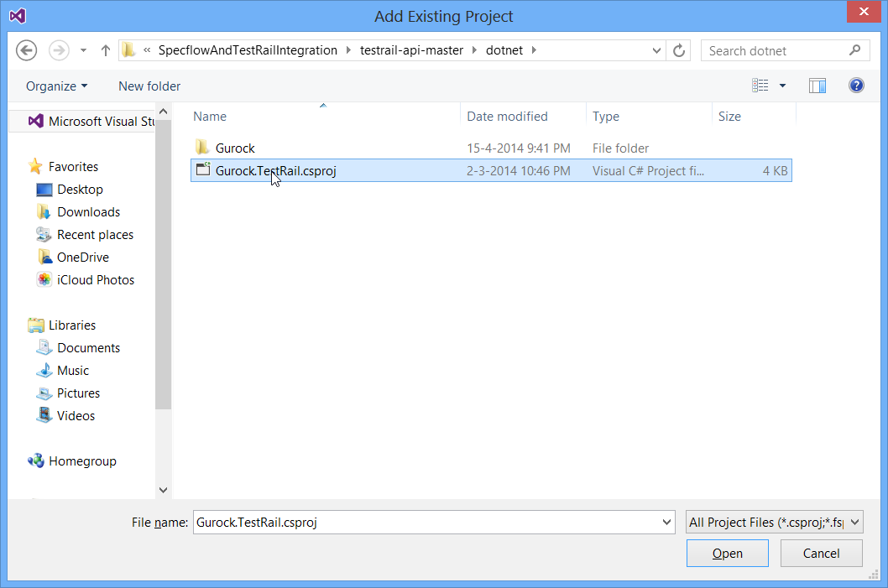Open the Help question mark icon
The image size is (888, 588).
click(856, 86)
